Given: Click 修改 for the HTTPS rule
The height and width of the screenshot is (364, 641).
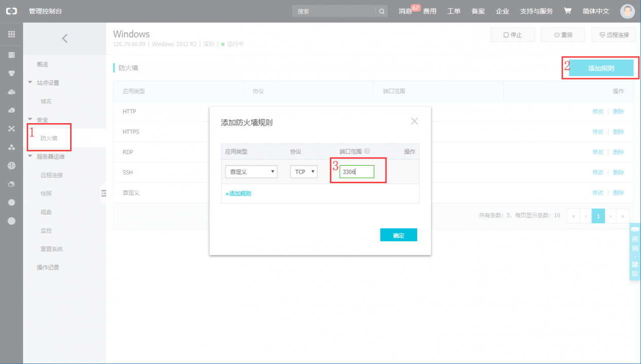Looking at the screenshot, I should pos(598,132).
